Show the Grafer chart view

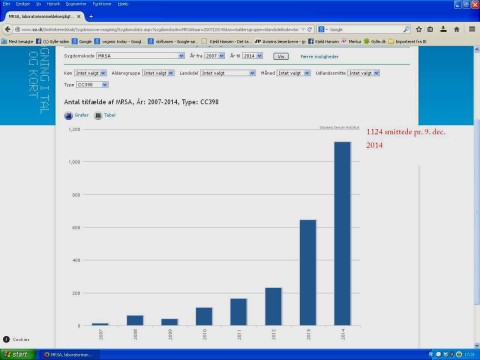(x=77, y=115)
